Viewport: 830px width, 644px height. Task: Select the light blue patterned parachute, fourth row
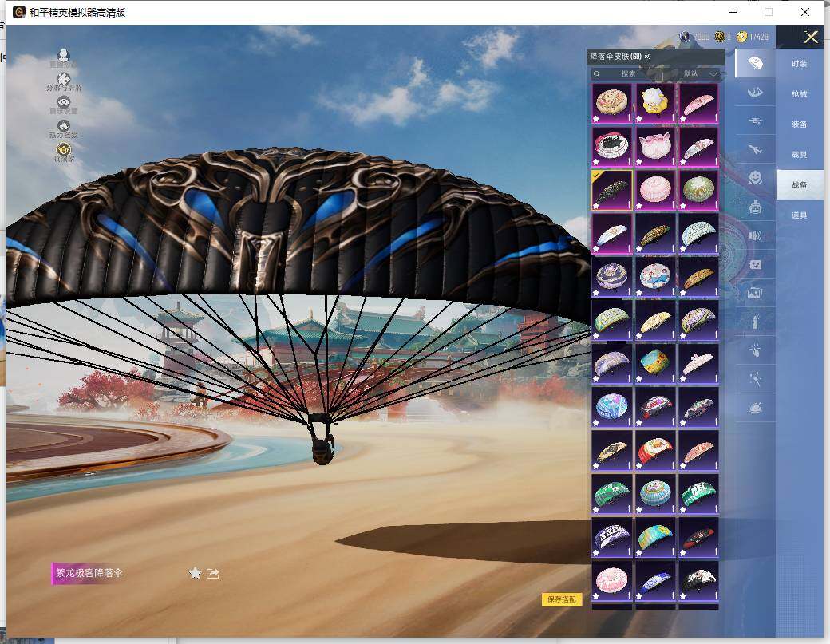[699, 233]
